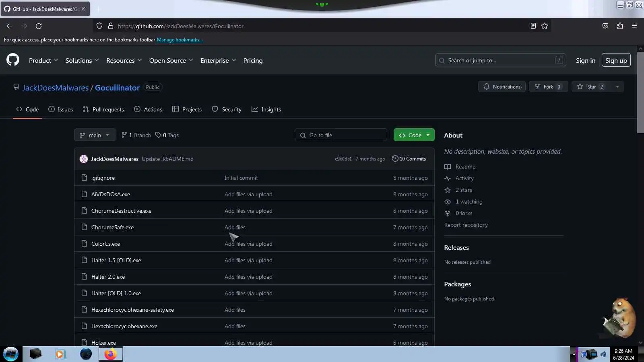The width and height of the screenshot is (644, 362).
Task: Expand the Open Source menu
Action: coord(171,60)
